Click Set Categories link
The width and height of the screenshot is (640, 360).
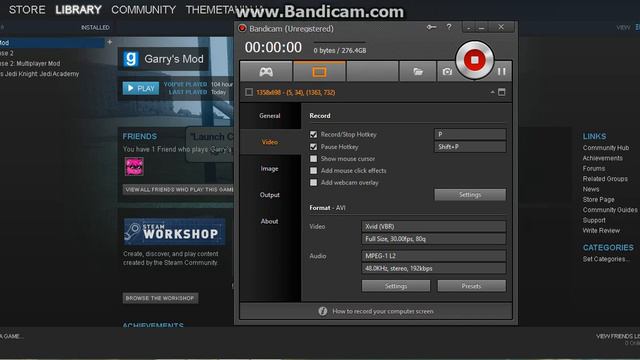click(606, 259)
